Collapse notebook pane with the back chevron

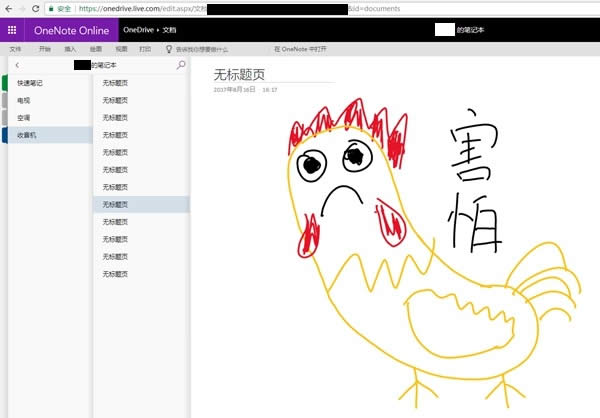pos(17,65)
